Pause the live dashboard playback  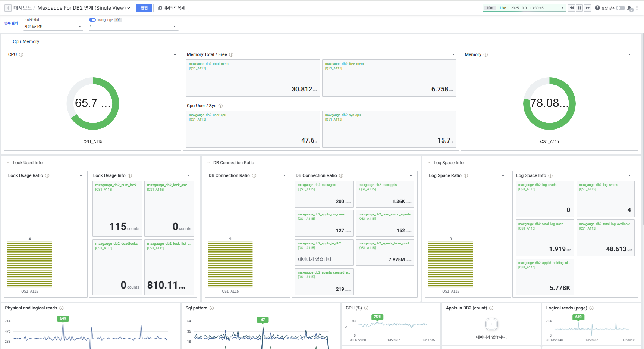click(579, 8)
